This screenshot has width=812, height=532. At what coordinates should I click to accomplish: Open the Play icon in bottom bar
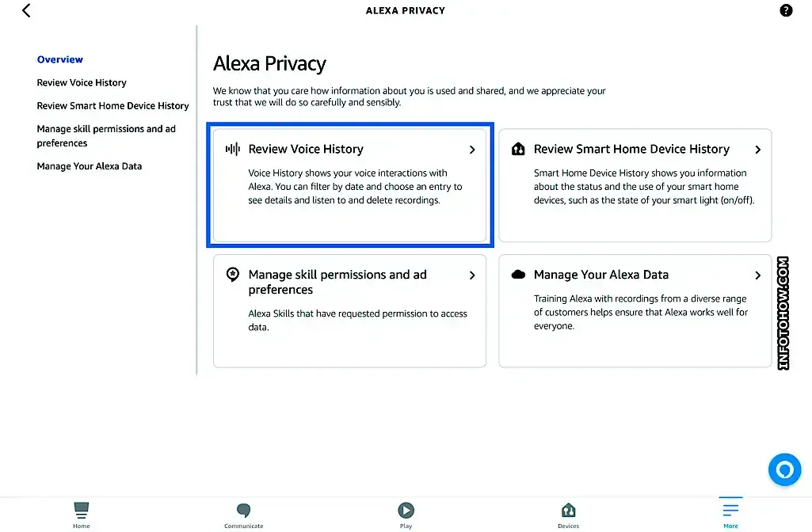406,511
